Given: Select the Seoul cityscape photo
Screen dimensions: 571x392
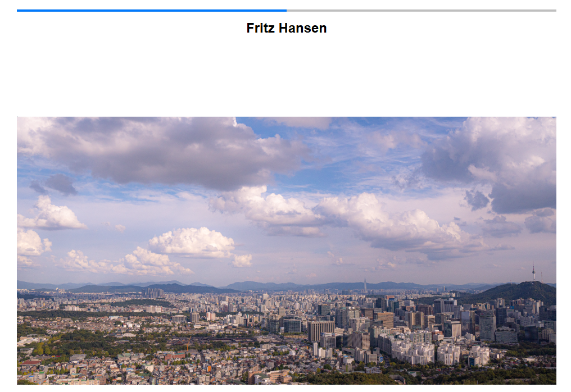Looking at the screenshot, I should (286, 250).
